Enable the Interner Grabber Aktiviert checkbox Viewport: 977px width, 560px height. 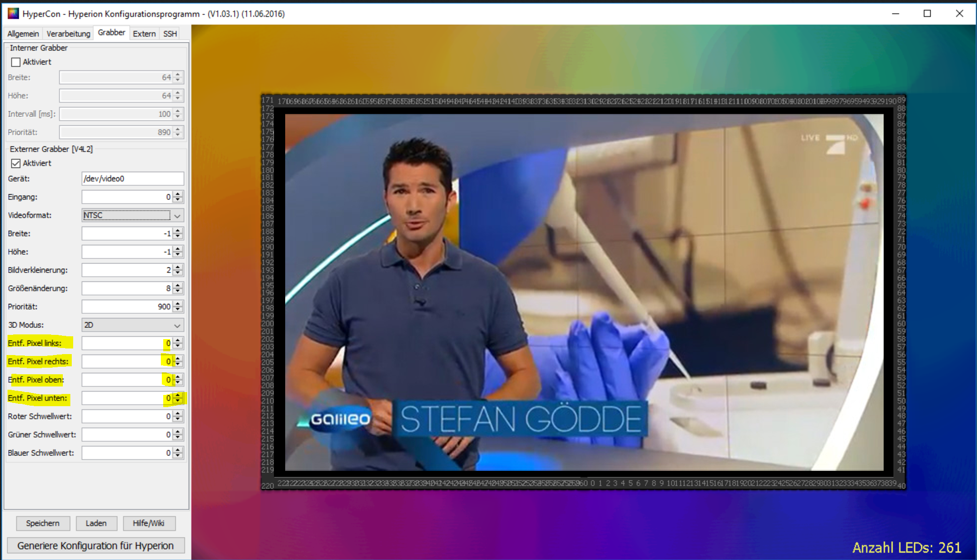[x=16, y=62]
